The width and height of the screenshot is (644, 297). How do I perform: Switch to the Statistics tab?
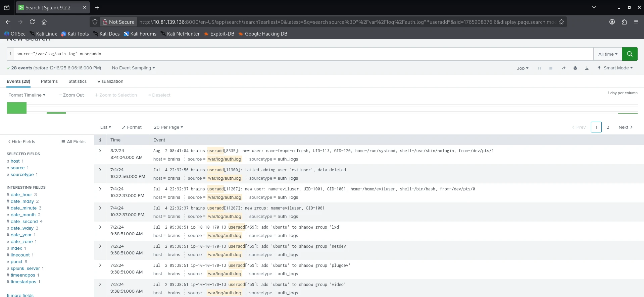pyautogui.click(x=77, y=81)
